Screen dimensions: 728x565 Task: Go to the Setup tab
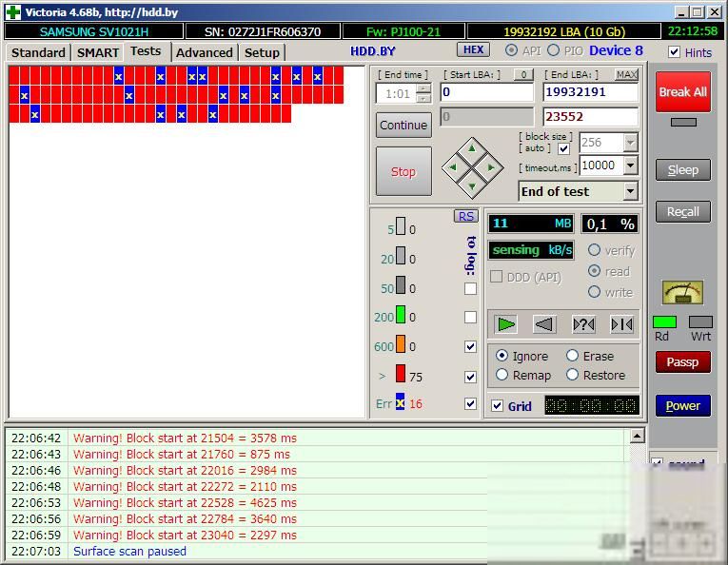click(x=262, y=52)
